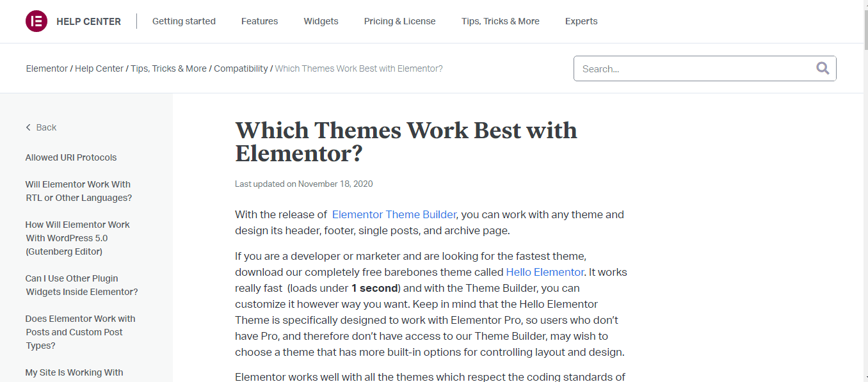Follow the Hello Elementor link
This screenshot has width=868, height=382.
click(545, 272)
